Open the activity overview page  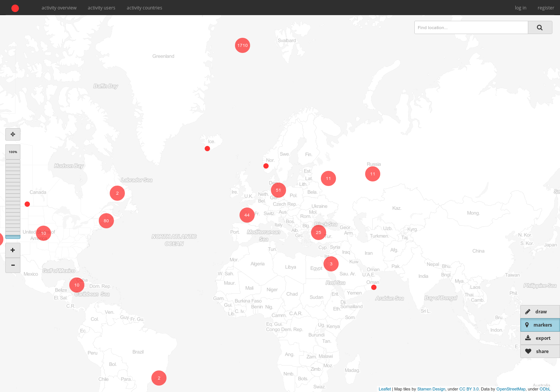(x=59, y=8)
